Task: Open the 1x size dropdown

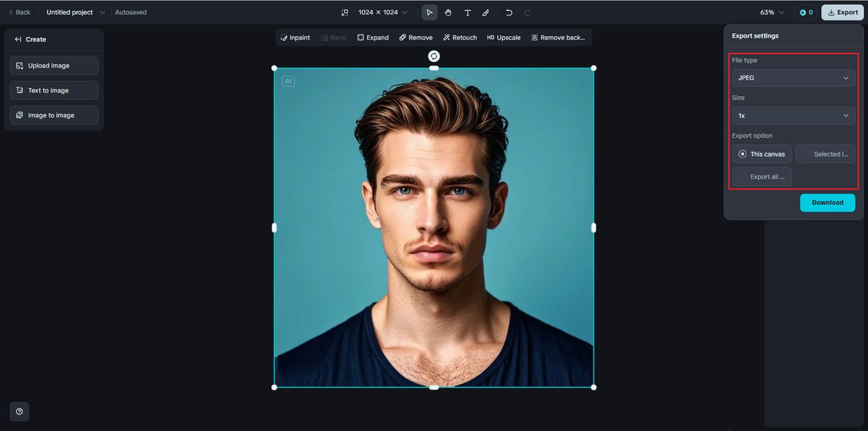Action: point(793,116)
